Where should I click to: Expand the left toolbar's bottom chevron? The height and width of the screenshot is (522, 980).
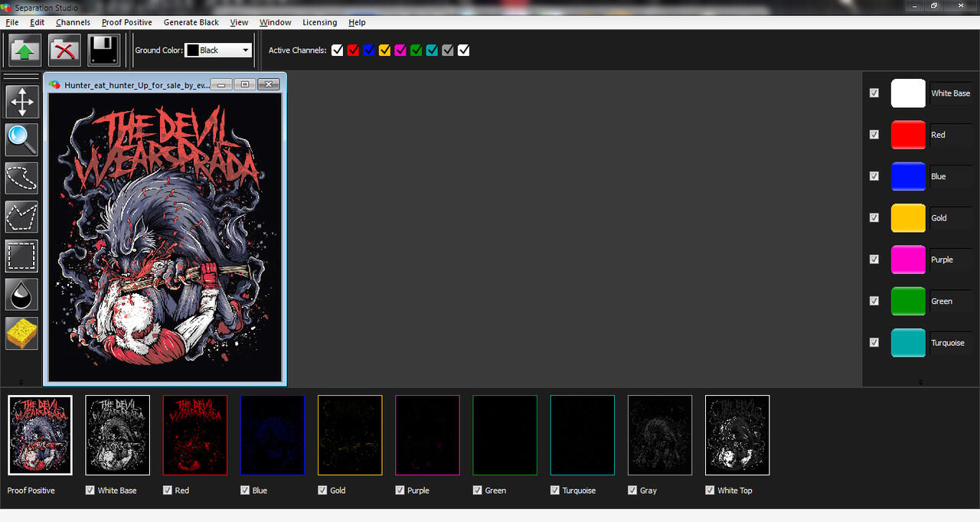[21, 381]
